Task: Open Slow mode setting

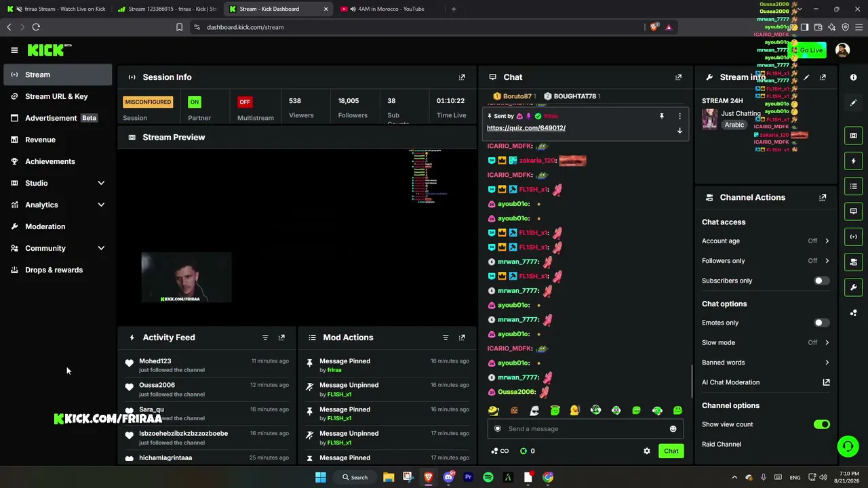Action: point(766,342)
